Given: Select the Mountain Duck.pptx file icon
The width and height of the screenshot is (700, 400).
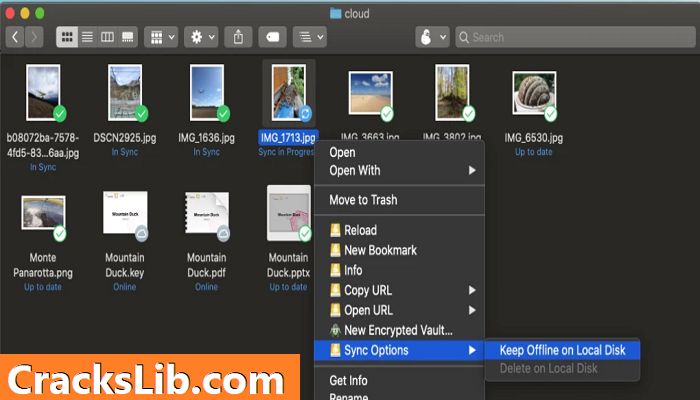Looking at the screenshot, I should [289, 213].
